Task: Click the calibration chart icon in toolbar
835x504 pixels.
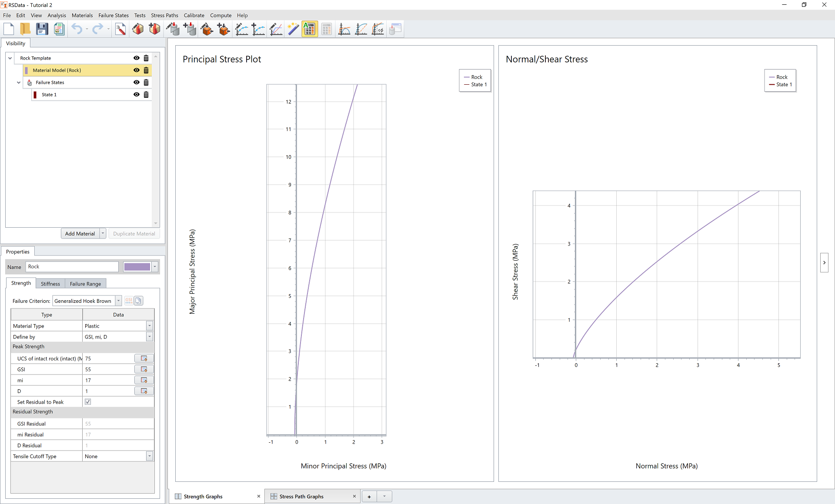Action: click(379, 30)
